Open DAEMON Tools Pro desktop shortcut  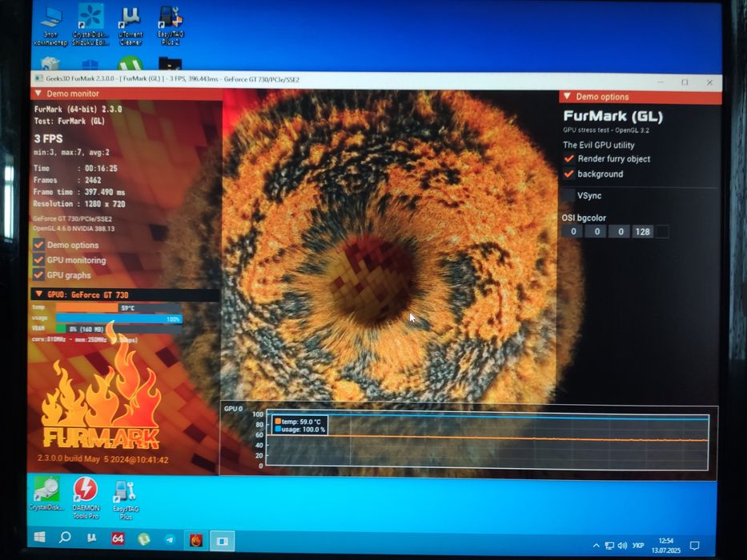coord(86,498)
